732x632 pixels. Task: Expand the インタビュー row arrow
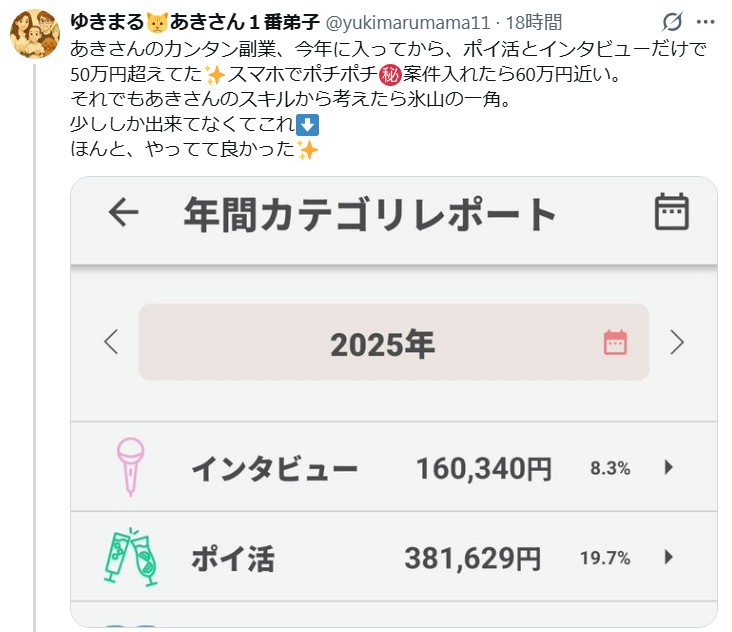pos(669,467)
